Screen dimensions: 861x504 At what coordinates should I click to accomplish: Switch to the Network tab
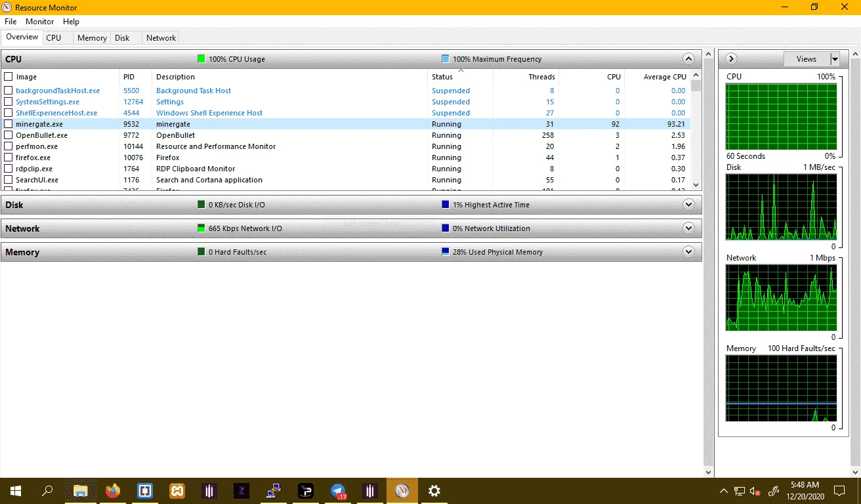(x=161, y=38)
